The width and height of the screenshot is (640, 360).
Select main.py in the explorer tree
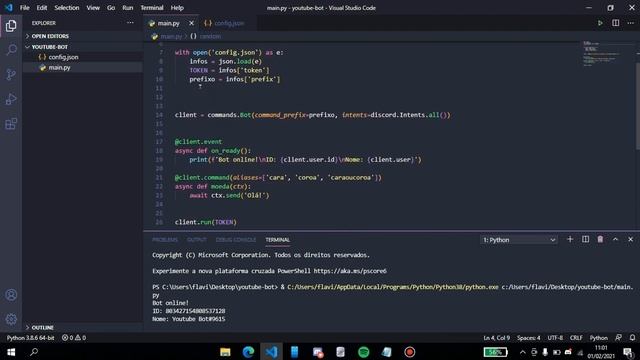pos(59,67)
